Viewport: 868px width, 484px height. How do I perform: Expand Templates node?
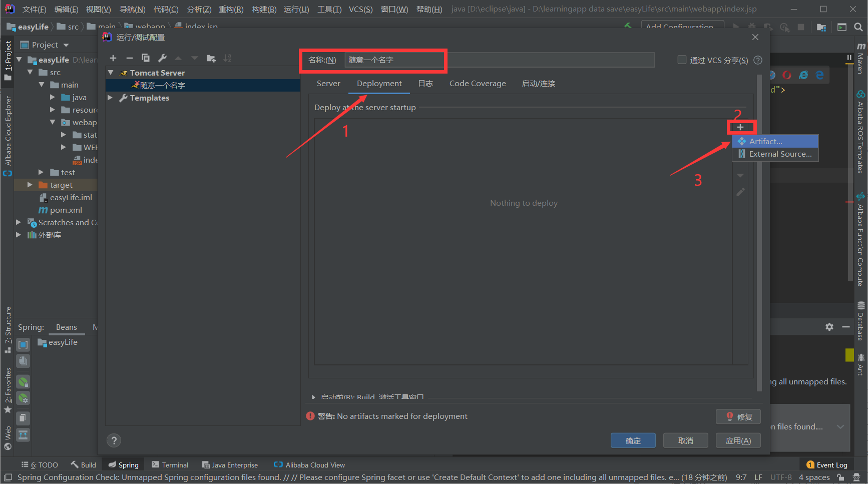coord(110,98)
